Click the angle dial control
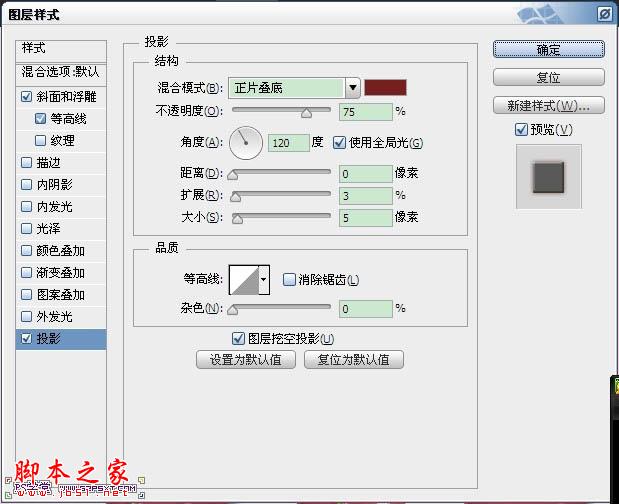This screenshot has height=504, width=619. pyautogui.click(x=246, y=143)
